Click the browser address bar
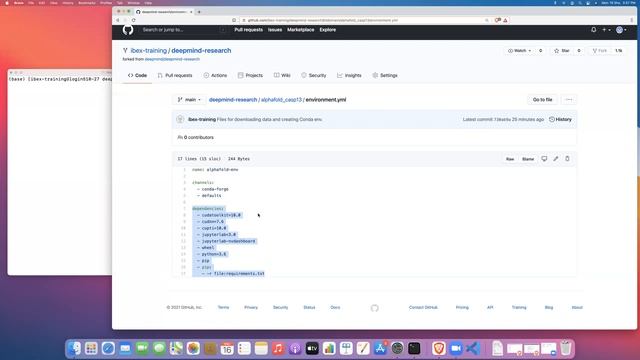640x360 pixels. click(363, 20)
